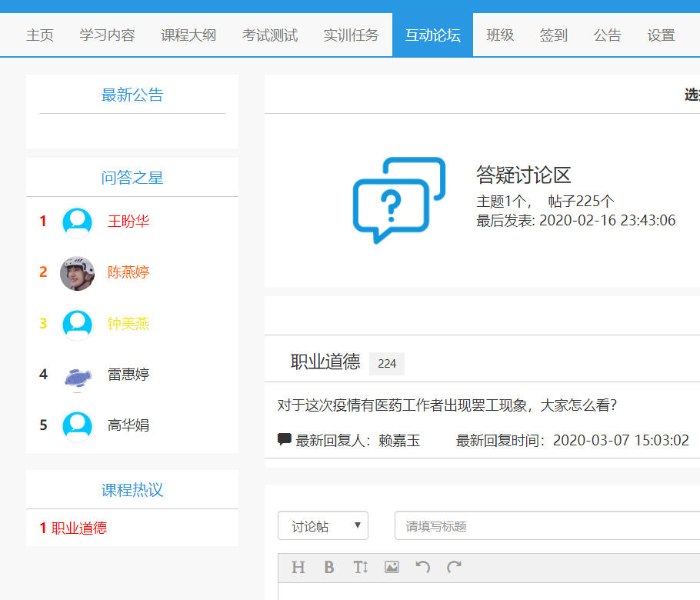Click the redo arrow in editor toolbar
Viewport: 700px width, 600px height.
[x=455, y=568]
